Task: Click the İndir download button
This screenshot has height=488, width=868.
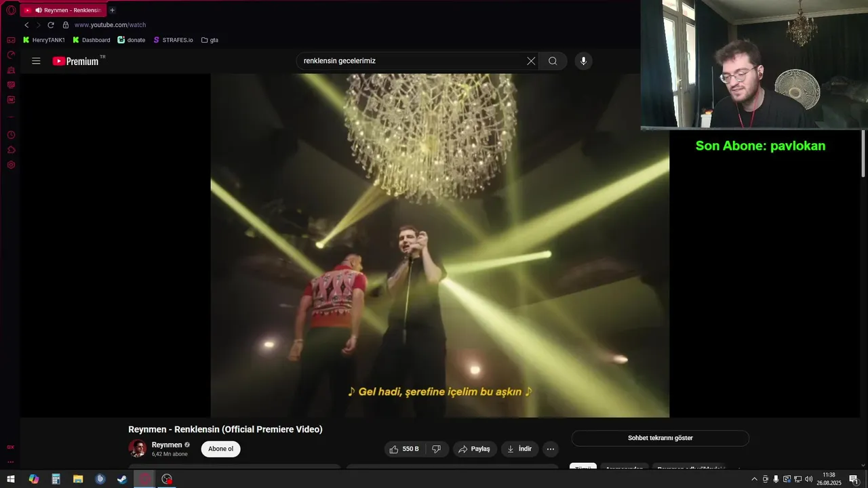Action: (519, 449)
